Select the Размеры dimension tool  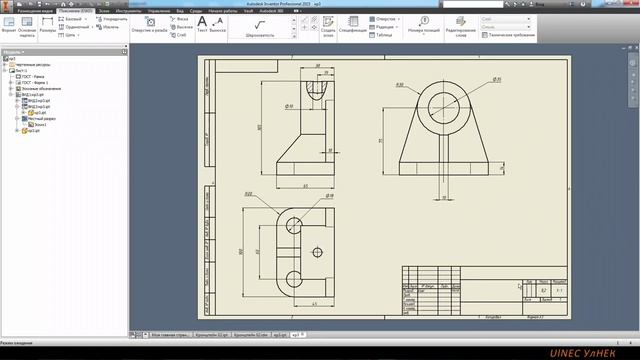tap(48, 25)
